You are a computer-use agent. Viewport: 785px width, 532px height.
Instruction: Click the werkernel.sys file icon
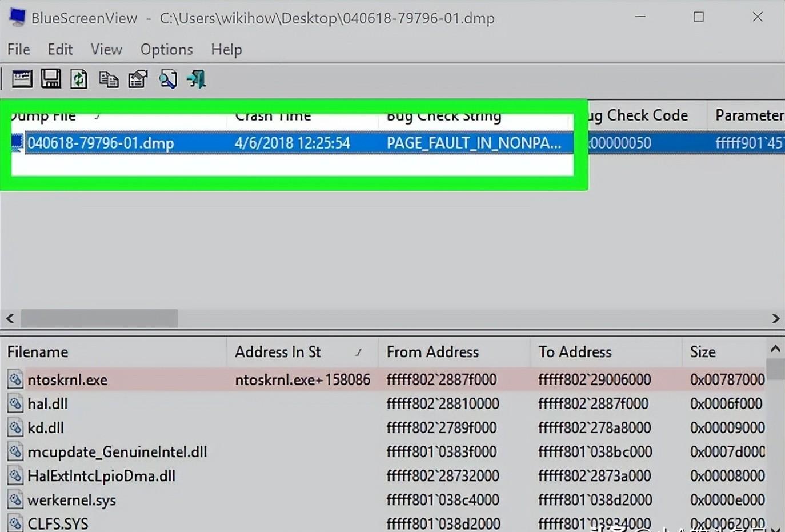pos(15,499)
